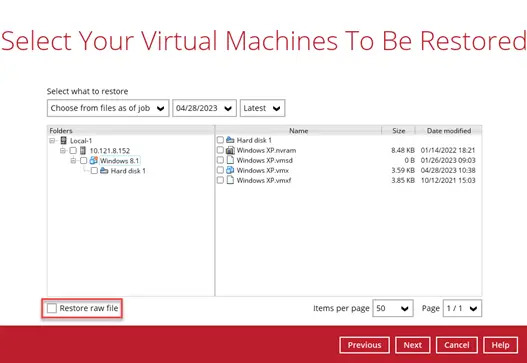Click the Previous button

(x=364, y=345)
